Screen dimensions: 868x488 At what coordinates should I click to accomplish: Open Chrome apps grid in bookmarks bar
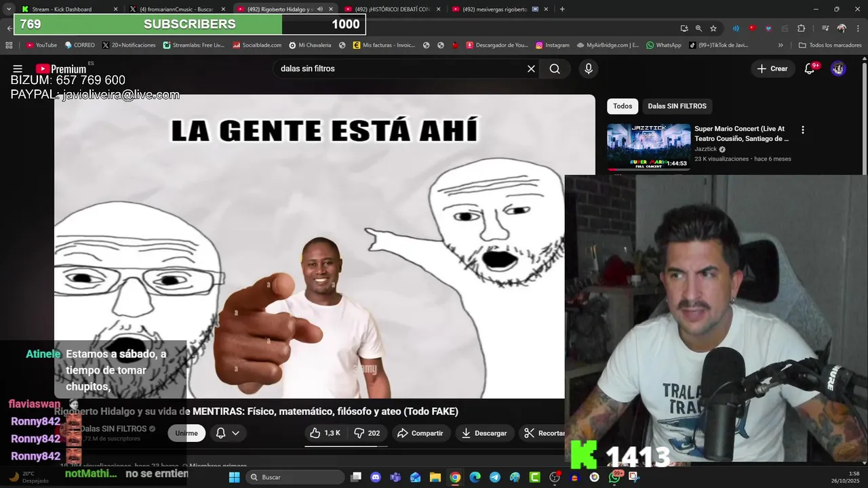(x=9, y=45)
